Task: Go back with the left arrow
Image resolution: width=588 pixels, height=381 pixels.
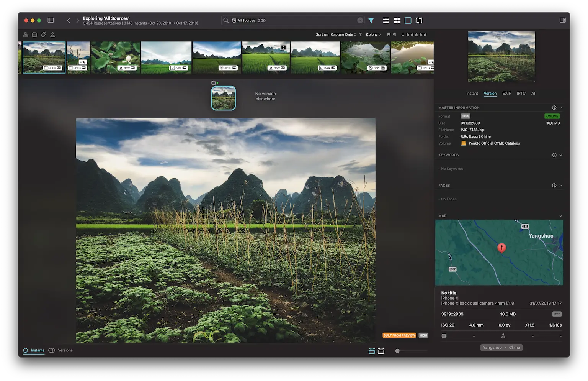Action: pyautogui.click(x=69, y=20)
